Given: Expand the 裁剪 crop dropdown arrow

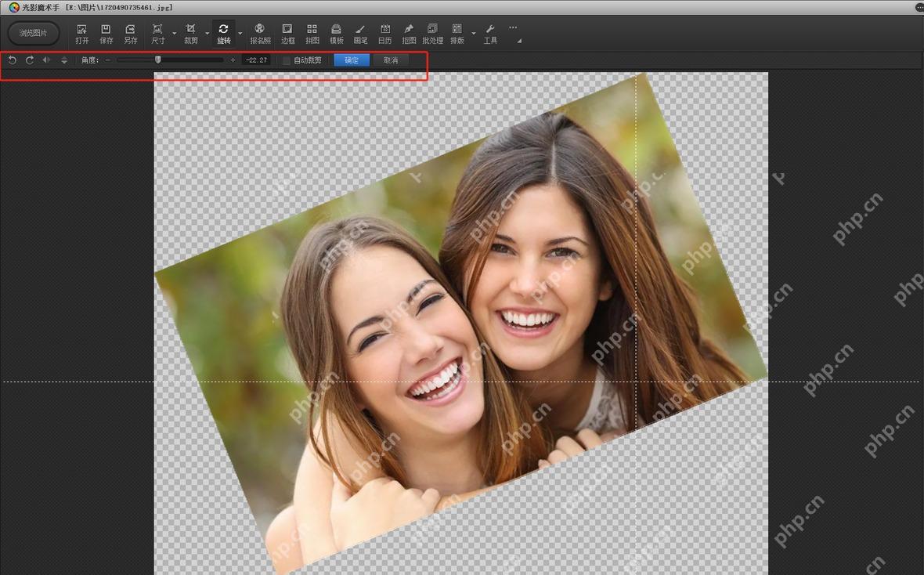Looking at the screenshot, I should pyautogui.click(x=208, y=34).
